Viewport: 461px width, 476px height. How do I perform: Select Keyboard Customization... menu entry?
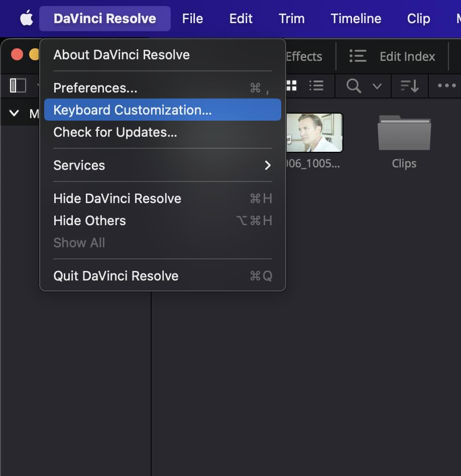(x=163, y=110)
